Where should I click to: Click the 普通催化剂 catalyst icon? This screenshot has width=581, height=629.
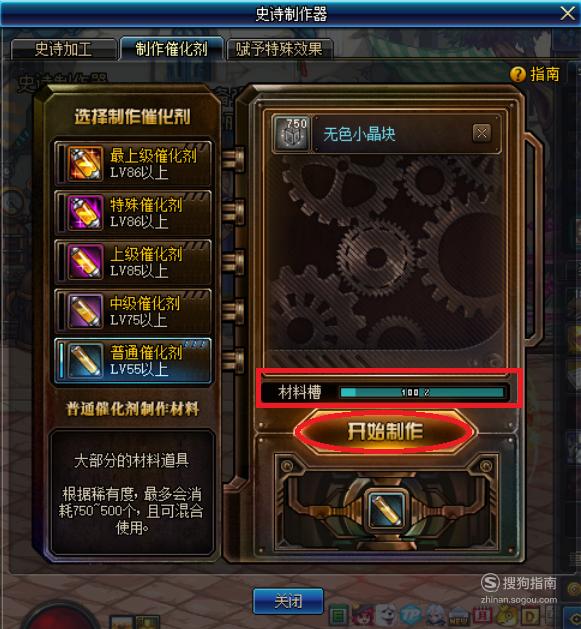[x=84, y=361]
